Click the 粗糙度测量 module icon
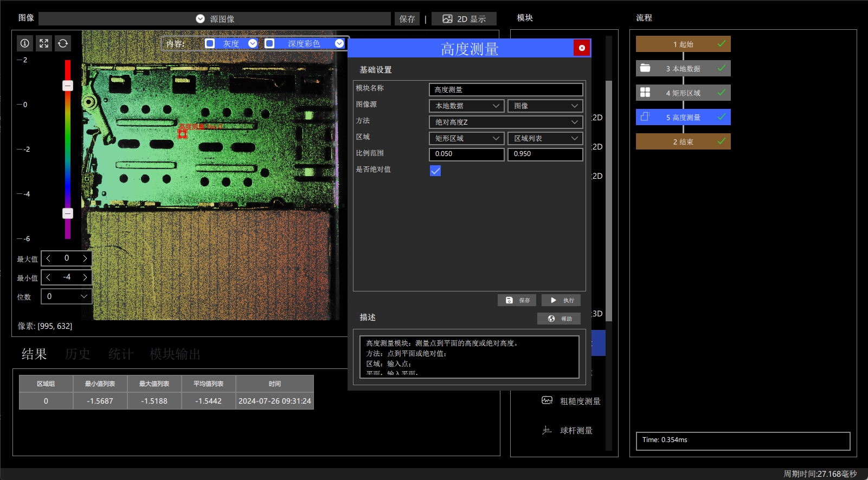The height and width of the screenshot is (480, 868). [547, 400]
